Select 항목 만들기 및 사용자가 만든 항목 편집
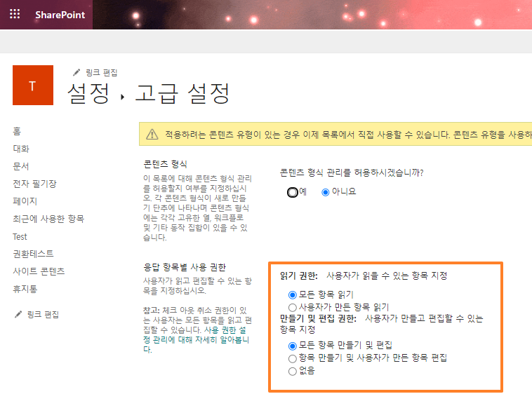The height and width of the screenshot is (394, 532). coord(292,359)
